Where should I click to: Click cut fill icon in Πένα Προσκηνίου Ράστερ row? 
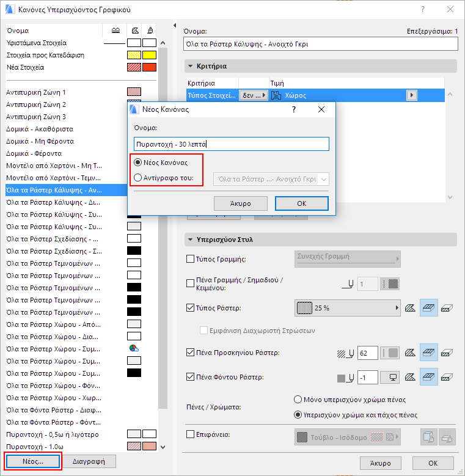point(447,353)
